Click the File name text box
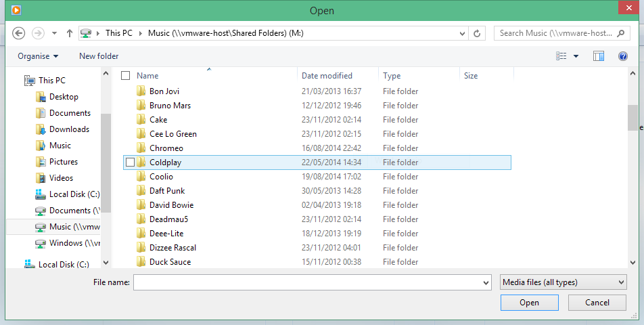The height and width of the screenshot is (325, 644). pyautogui.click(x=307, y=282)
